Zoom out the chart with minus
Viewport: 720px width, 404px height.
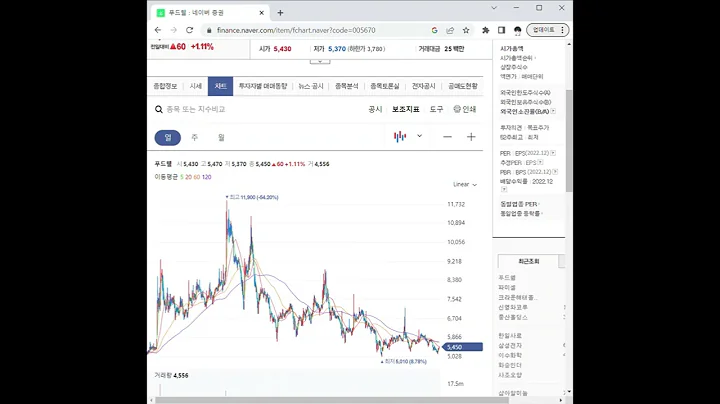[x=447, y=137]
